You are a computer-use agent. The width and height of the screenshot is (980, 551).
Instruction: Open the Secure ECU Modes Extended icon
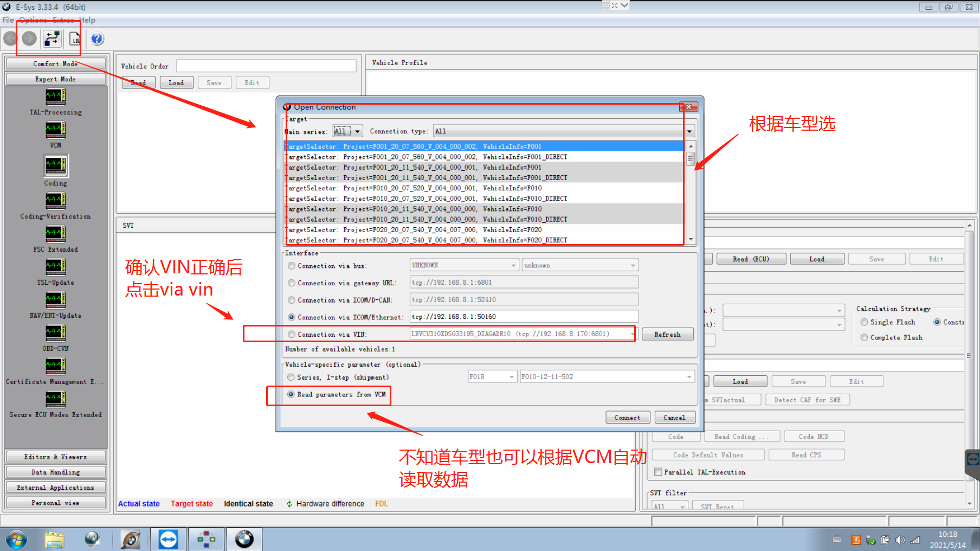(x=55, y=399)
